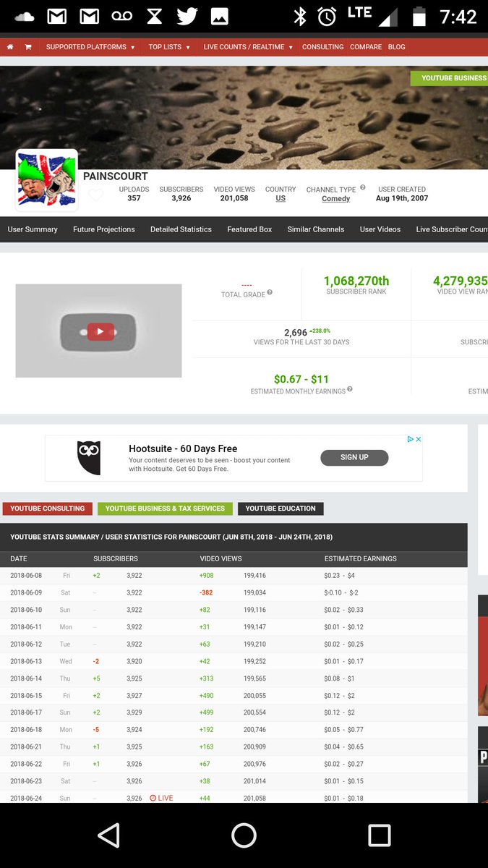Viewport: 488px width, 868px height.
Task: Tap the +908 video views change value
Action: tap(207, 576)
